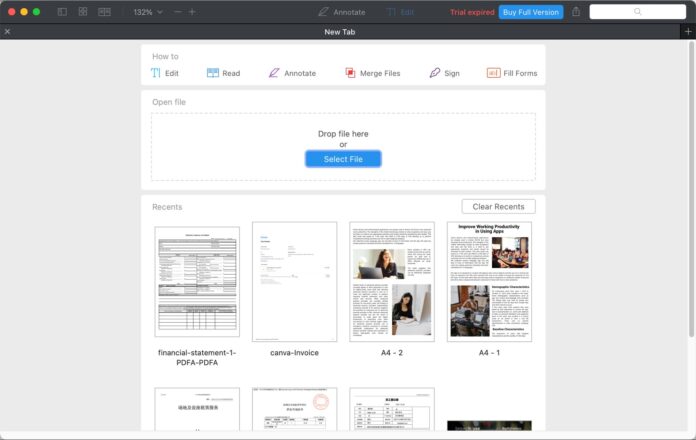This screenshot has height=440, width=696.
Task: Toggle the two-page view icon
Action: (x=103, y=12)
